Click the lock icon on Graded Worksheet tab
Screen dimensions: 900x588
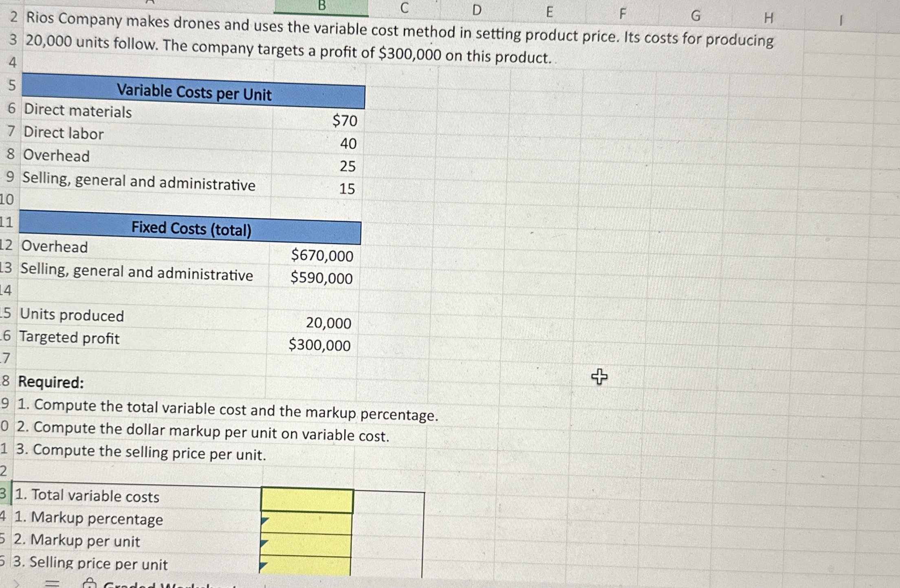(89, 584)
